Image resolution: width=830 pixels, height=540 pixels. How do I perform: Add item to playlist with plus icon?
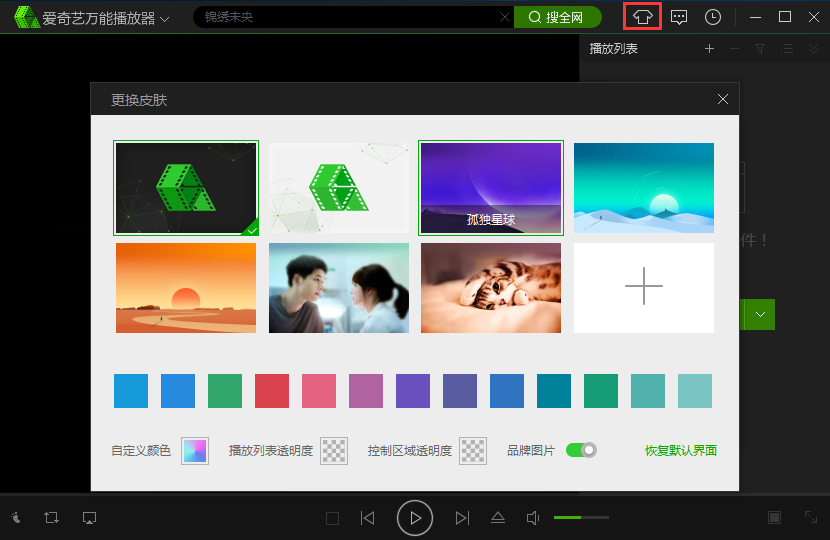(x=709, y=49)
